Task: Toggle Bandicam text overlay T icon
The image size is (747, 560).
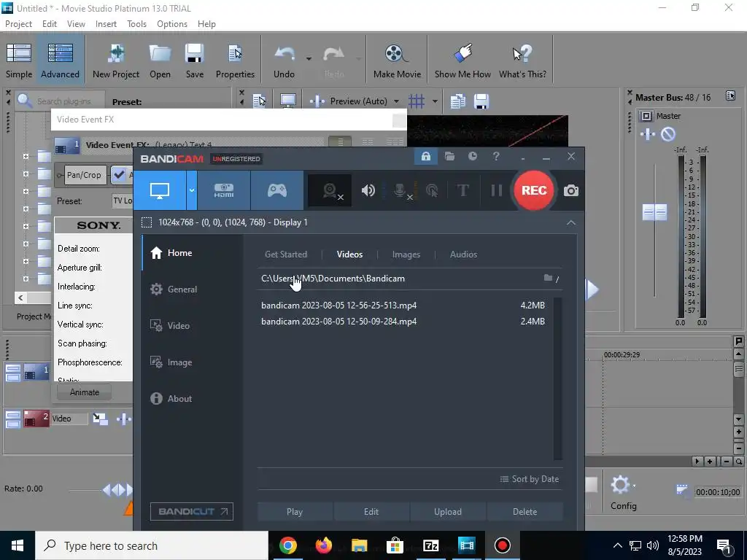Action: tap(462, 190)
